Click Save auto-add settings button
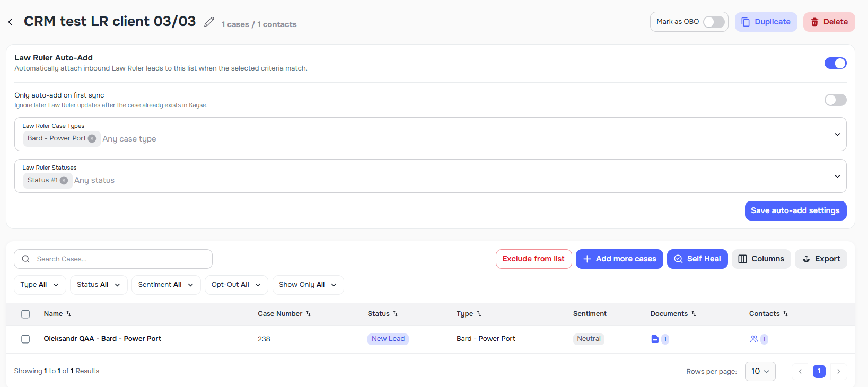This screenshot has height=387, width=868. pyautogui.click(x=795, y=210)
